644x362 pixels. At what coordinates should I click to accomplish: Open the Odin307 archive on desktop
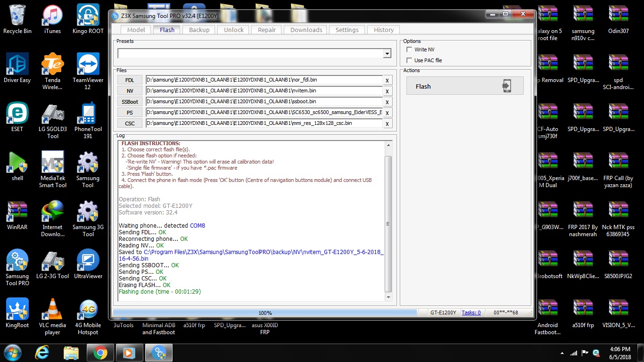click(x=618, y=19)
